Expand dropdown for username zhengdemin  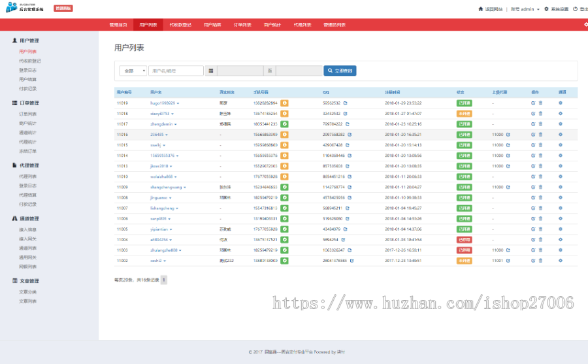click(x=176, y=124)
